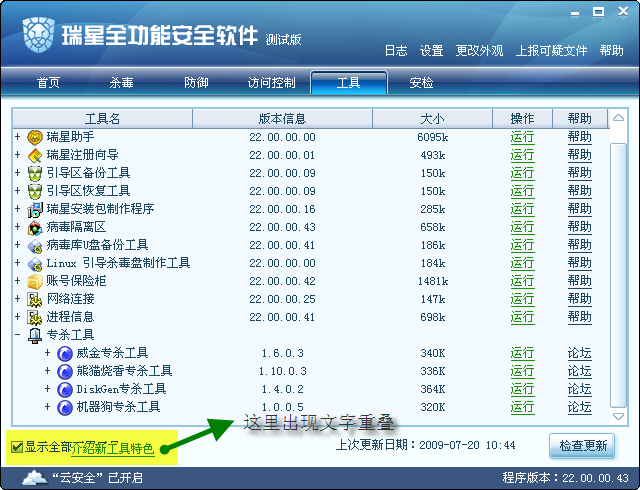Click the 网络连接 icon

click(x=35, y=299)
